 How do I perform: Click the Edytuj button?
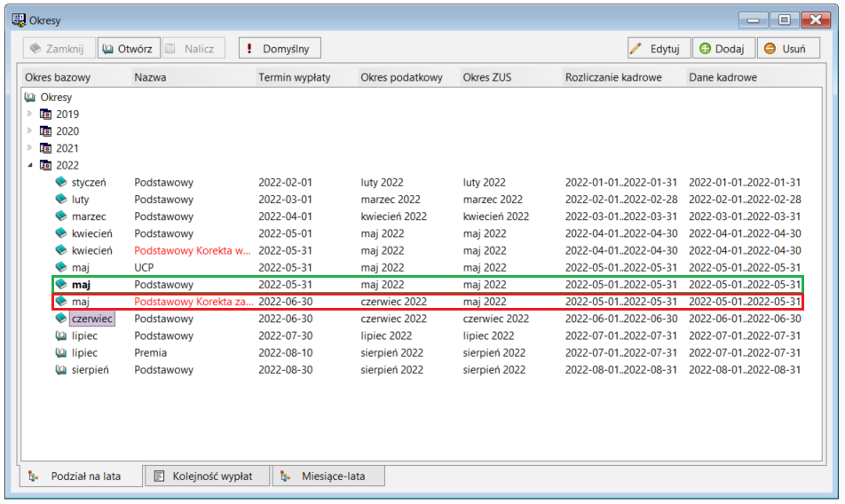[x=659, y=49]
